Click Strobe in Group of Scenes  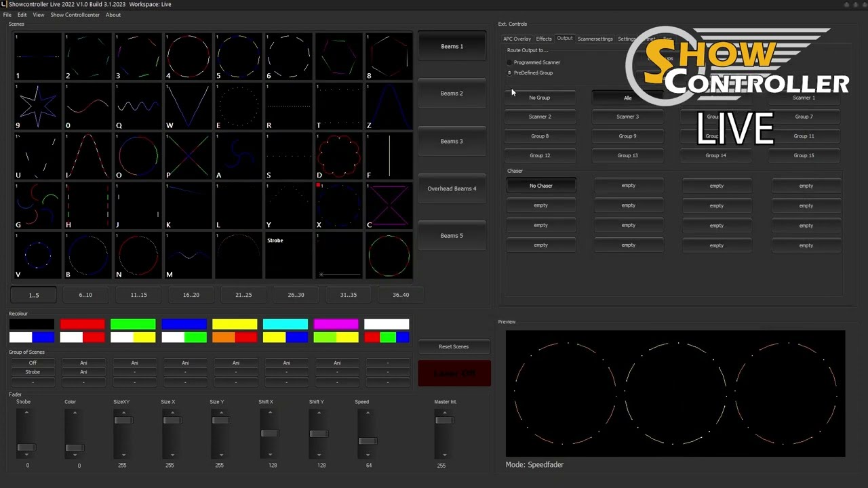pyautogui.click(x=33, y=372)
